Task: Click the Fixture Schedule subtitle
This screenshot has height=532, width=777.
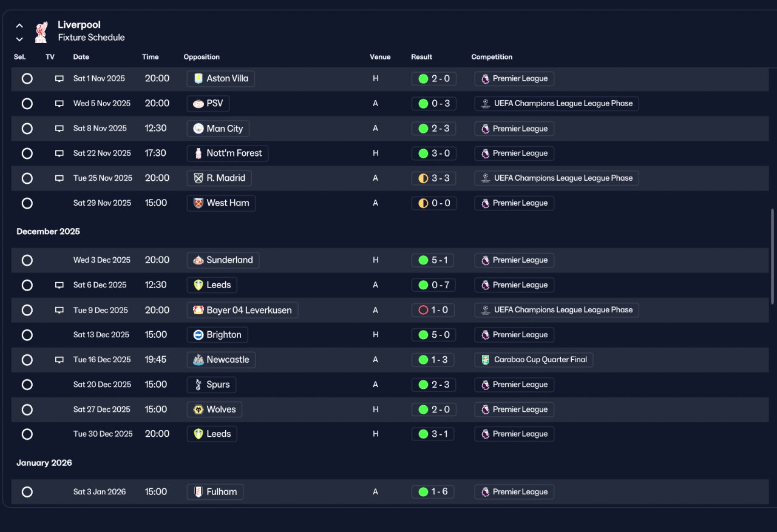Action: pyautogui.click(x=91, y=38)
